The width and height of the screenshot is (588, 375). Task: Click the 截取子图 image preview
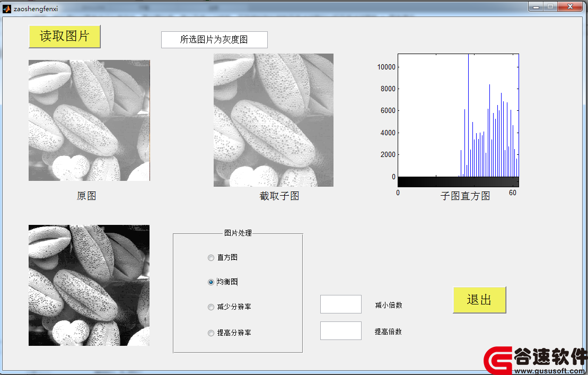click(274, 120)
